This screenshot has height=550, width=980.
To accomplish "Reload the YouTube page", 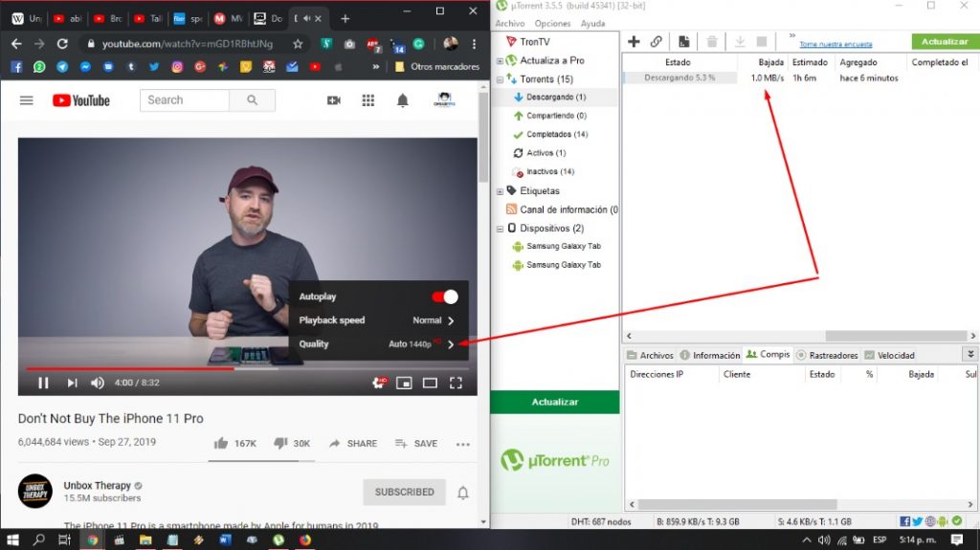I will click(x=62, y=44).
